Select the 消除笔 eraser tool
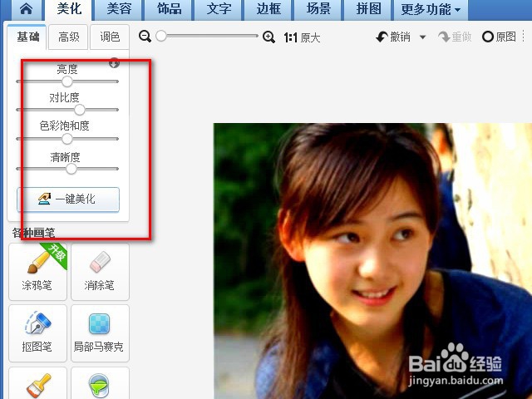This screenshot has height=399, width=532. (100, 272)
